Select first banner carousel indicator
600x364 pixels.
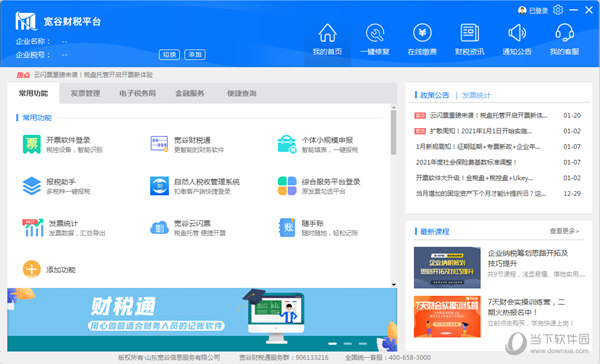[333, 344]
